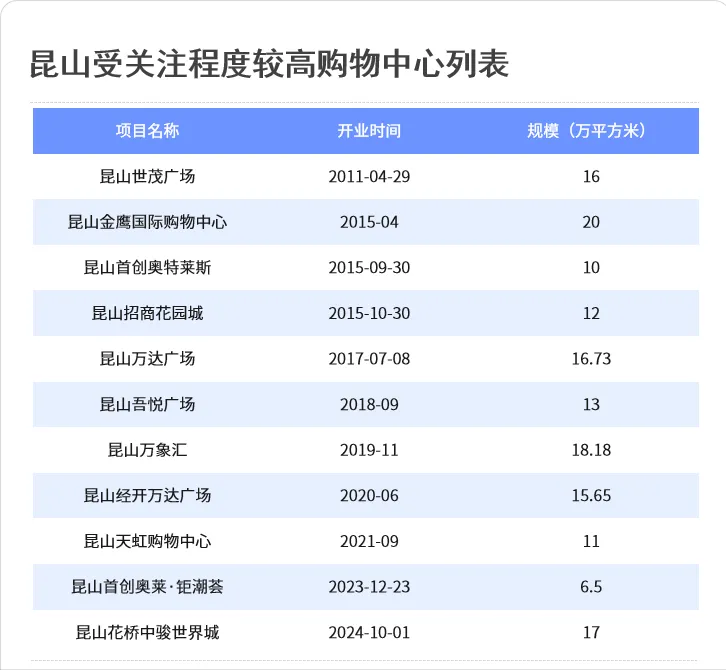This screenshot has width=726, height=670.
Task: Select the 昆山天虹购物中心 cell
Action: coord(147,541)
